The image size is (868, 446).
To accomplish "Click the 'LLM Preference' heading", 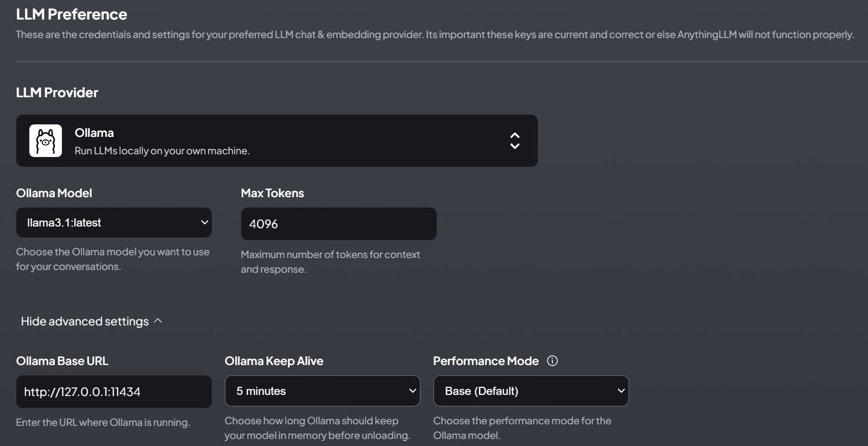I will coord(72,14).
